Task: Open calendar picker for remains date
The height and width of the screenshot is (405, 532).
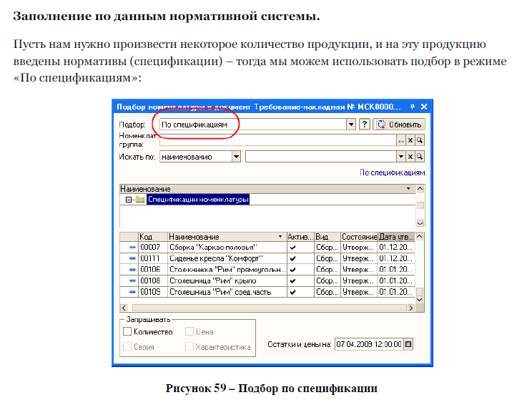Action: (408, 344)
